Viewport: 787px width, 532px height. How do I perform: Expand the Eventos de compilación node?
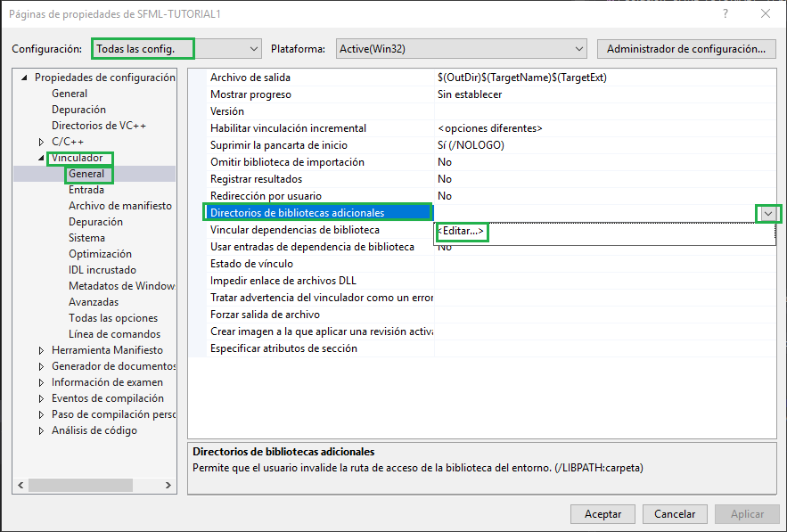tap(40, 398)
